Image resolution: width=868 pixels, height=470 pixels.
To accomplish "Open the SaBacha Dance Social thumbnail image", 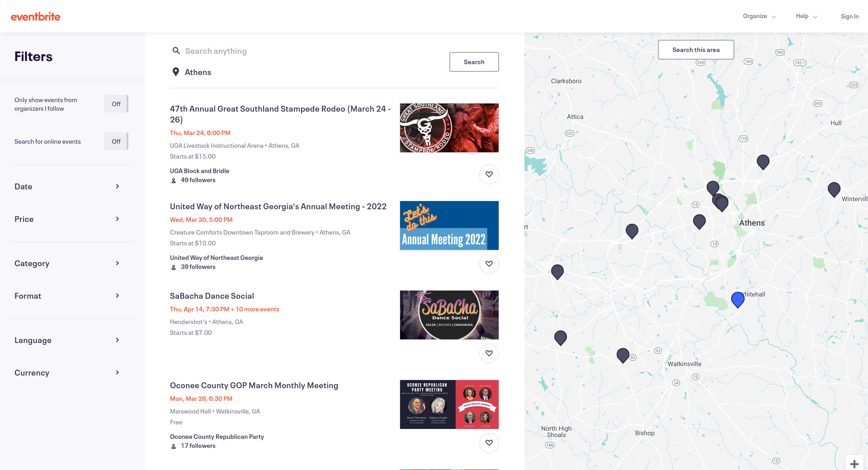I will point(449,315).
